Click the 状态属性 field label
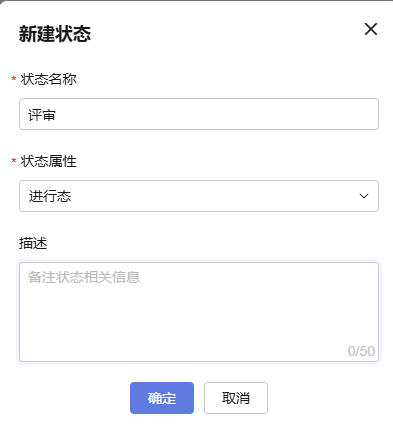 point(48,161)
